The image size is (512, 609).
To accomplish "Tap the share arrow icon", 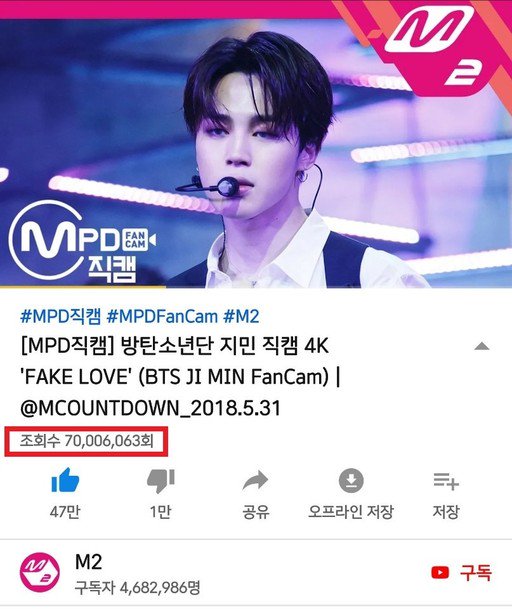I will (255, 481).
